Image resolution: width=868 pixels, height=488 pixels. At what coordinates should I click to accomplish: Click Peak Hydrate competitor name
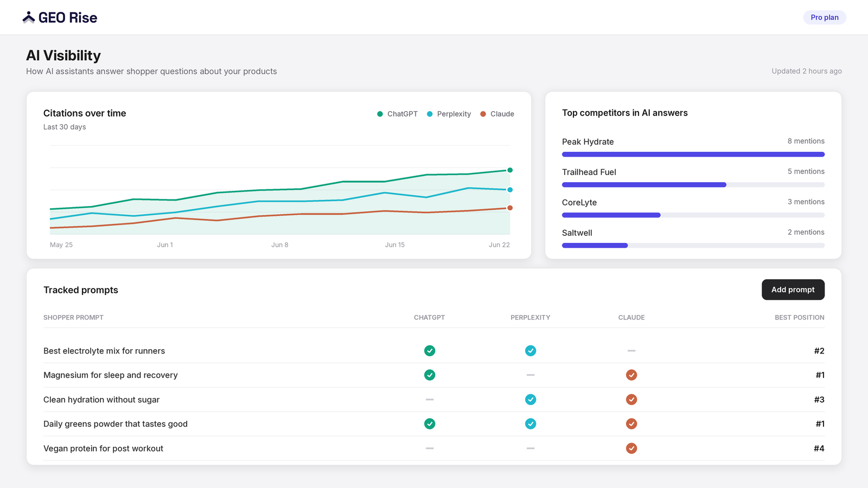click(588, 142)
